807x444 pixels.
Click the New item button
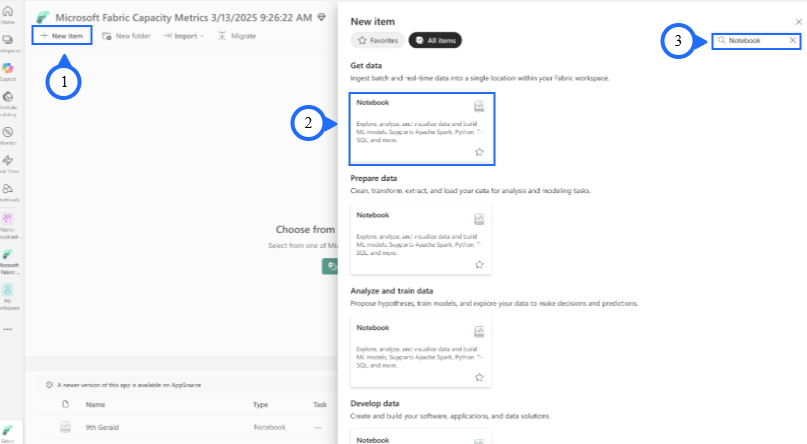click(62, 35)
